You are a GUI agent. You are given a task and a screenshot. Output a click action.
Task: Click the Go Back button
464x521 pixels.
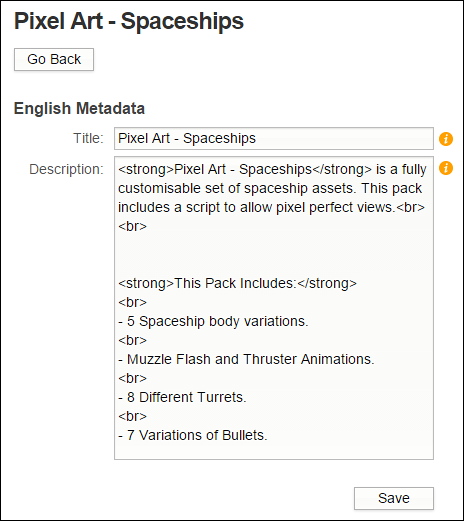[54, 59]
